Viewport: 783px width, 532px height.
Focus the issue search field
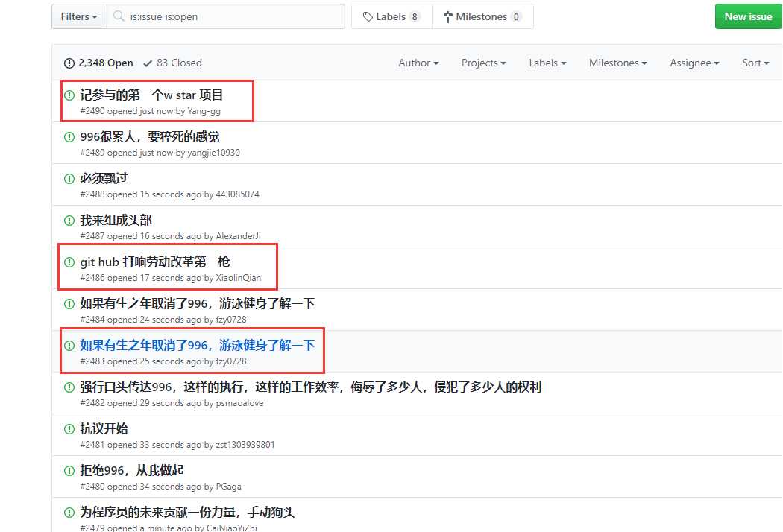pyautogui.click(x=226, y=16)
